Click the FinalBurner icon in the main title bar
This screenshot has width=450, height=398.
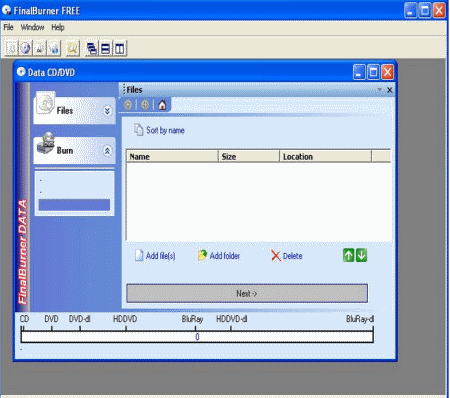[6, 10]
